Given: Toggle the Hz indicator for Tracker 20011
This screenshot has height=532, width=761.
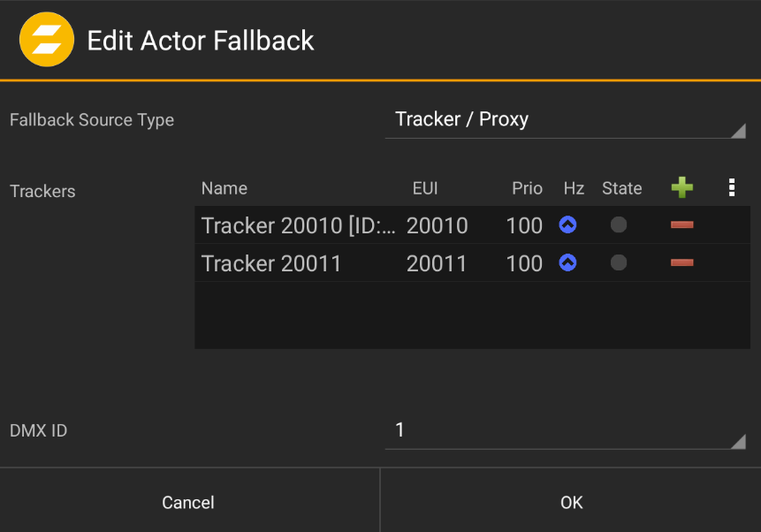Looking at the screenshot, I should pyautogui.click(x=567, y=262).
